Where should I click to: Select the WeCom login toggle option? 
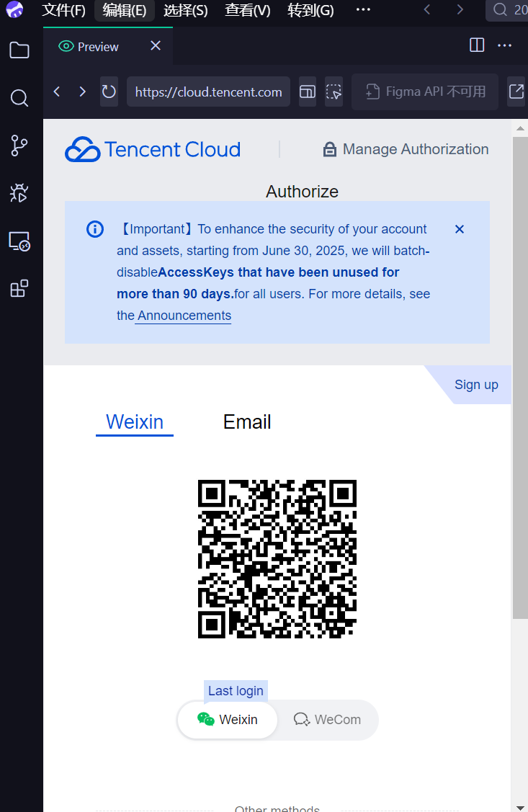(328, 720)
